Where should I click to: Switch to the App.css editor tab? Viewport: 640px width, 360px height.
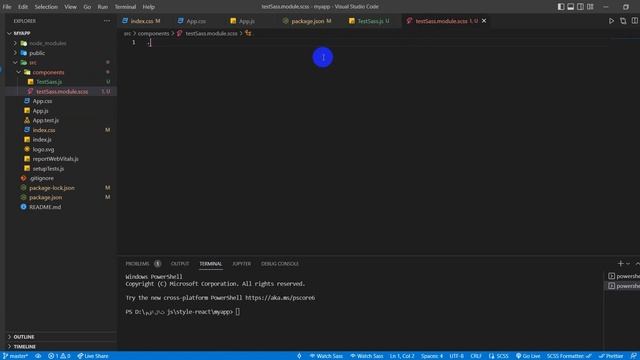tap(196, 21)
